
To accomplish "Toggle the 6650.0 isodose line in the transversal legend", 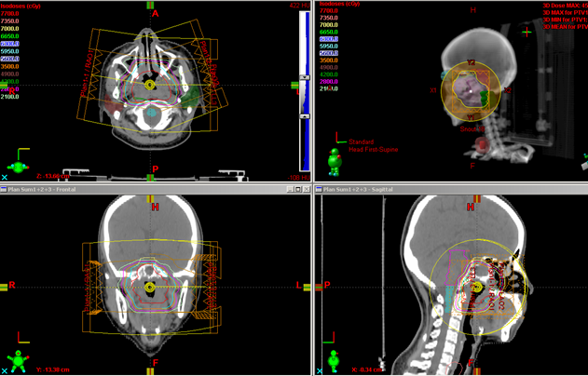I will click(x=9, y=36).
